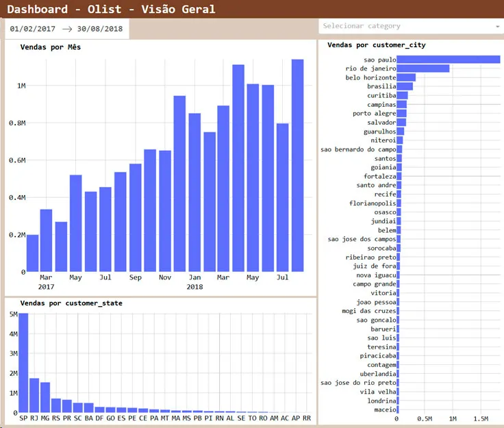Click the Nov label on monthly axis

point(165,277)
